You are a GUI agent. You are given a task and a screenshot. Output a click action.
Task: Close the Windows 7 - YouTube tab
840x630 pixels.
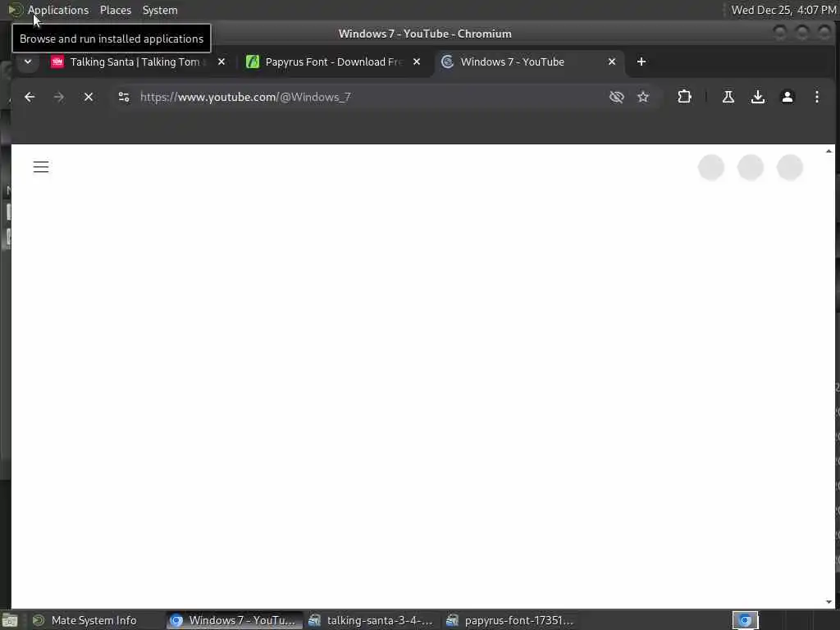click(612, 62)
